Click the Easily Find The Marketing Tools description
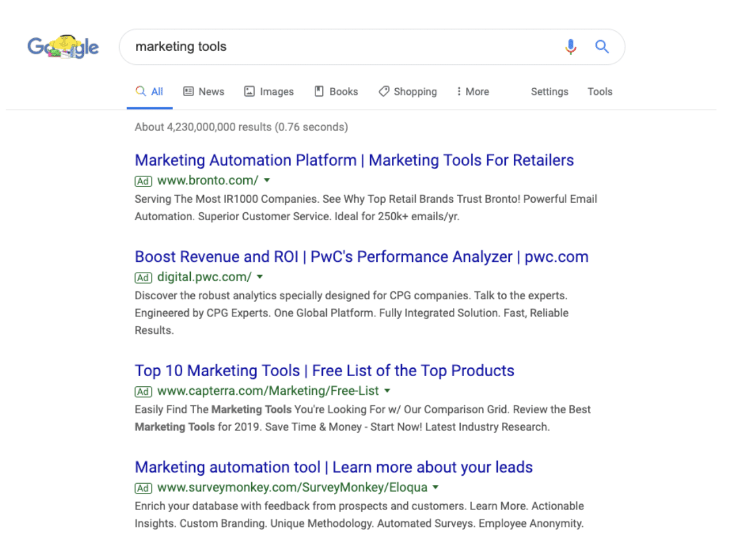 pyautogui.click(x=363, y=418)
